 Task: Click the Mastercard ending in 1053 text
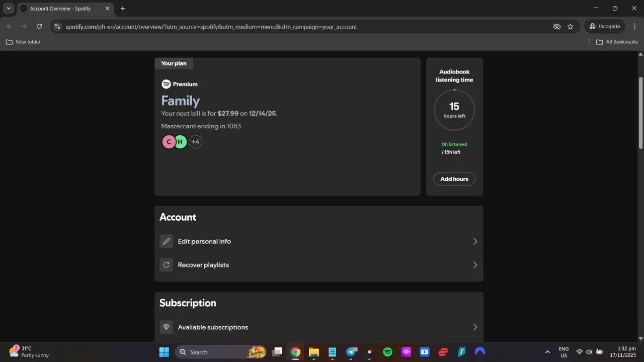201,126
